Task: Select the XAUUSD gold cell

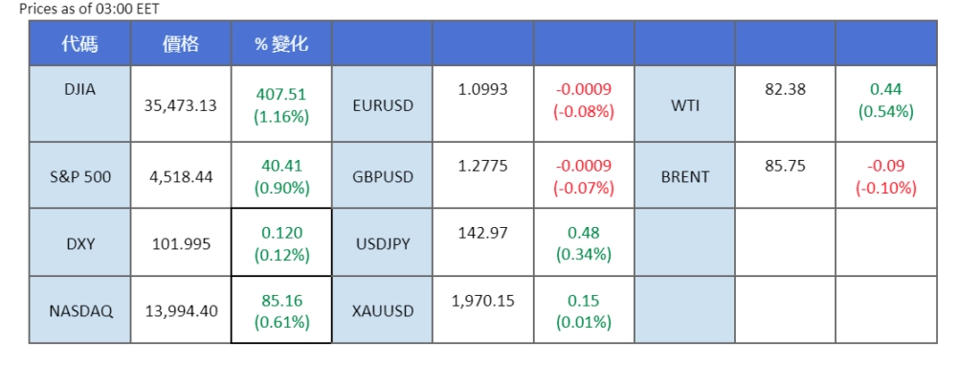Action: [x=383, y=310]
